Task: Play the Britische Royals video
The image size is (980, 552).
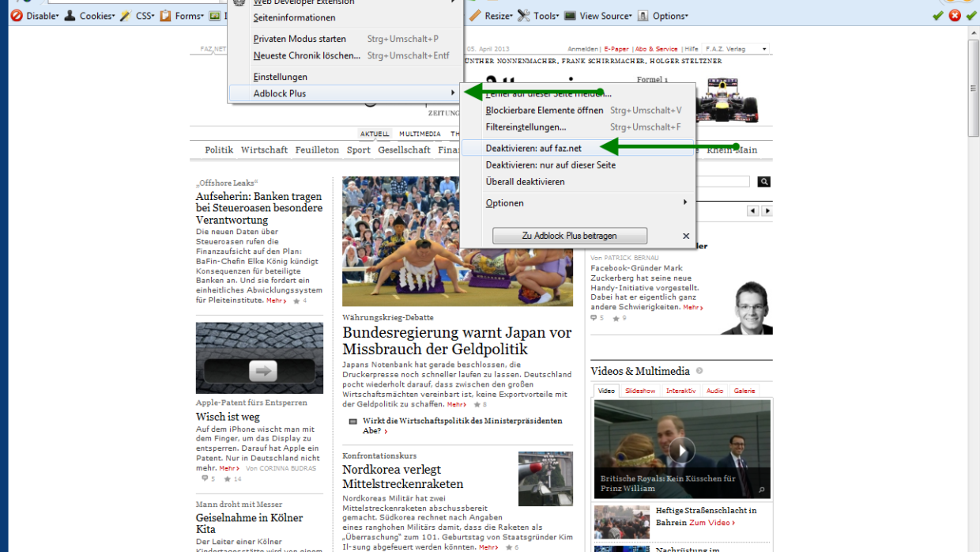Action: point(681,451)
